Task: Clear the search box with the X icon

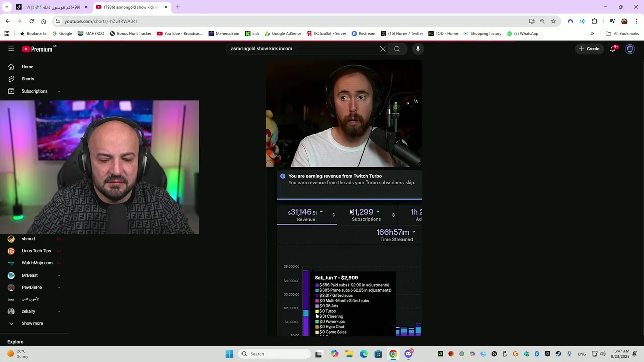Action: (383, 49)
